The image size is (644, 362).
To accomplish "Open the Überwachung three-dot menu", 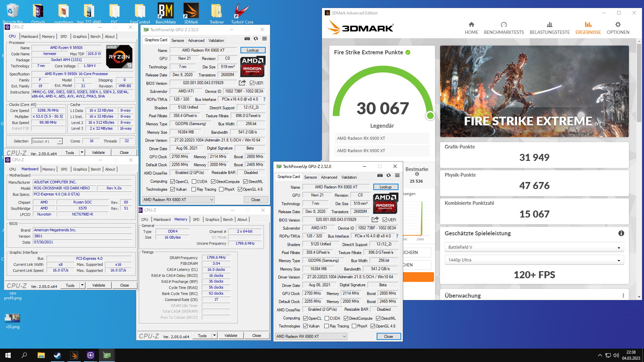I will point(623,296).
